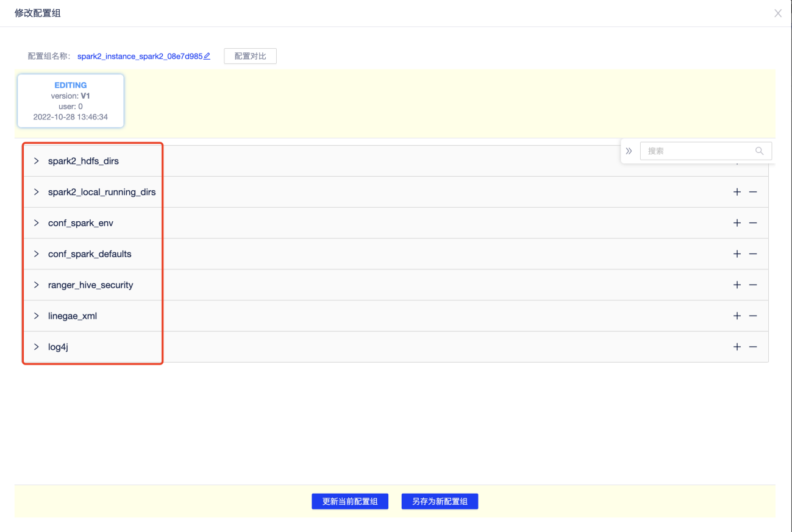Close the 修改配置组 dialog
This screenshot has height=532, width=792.
[x=778, y=13]
